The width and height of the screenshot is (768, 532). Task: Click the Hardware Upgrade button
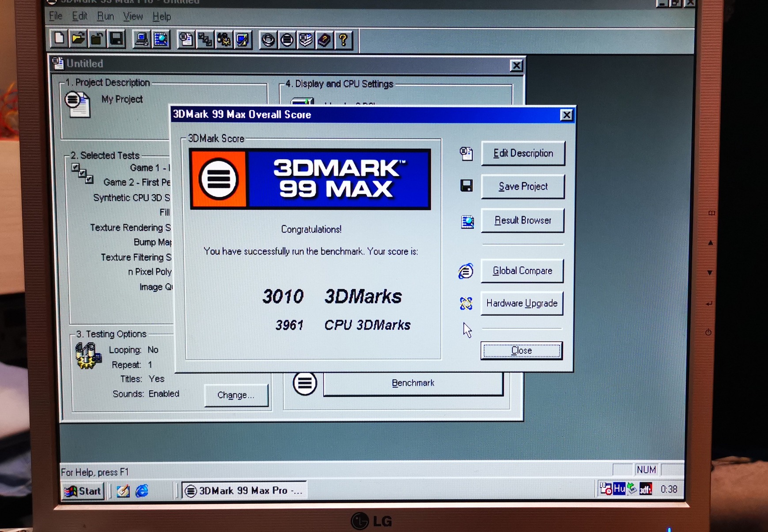(522, 303)
